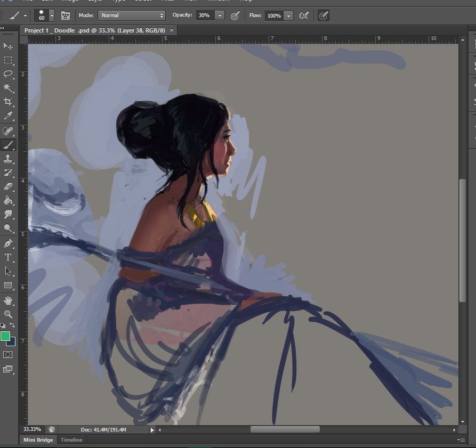Select the Type tool

[8, 257]
